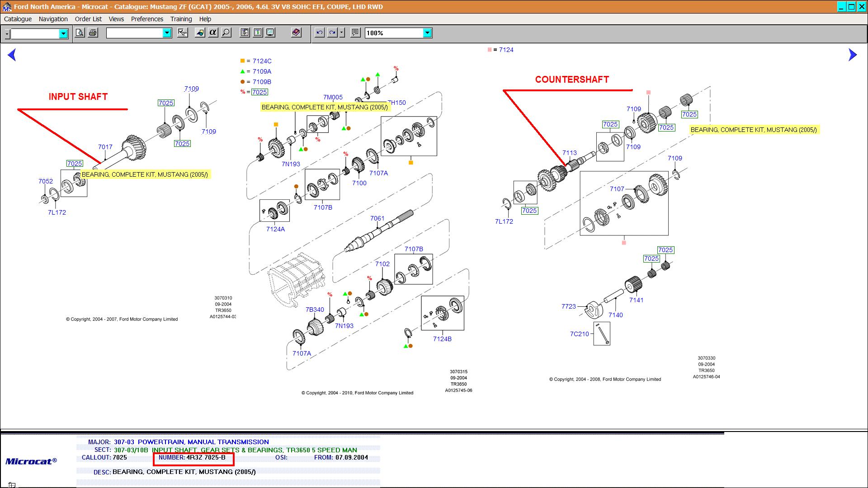Click the printer icon in toolbar

click(93, 33)
